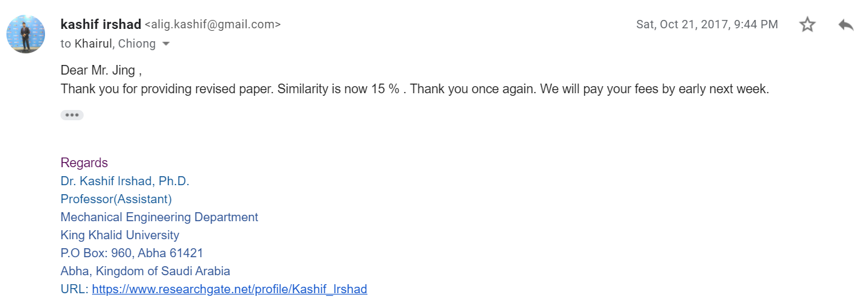Click 'Abha, Kingdom of Saudi Arabia' line
This screenshot has width=868, height=299.
[x=145, y=271]
